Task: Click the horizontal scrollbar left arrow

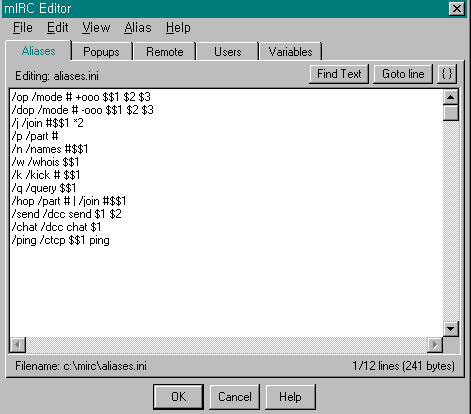Action: pyautogui.click(x=18, y=345)
